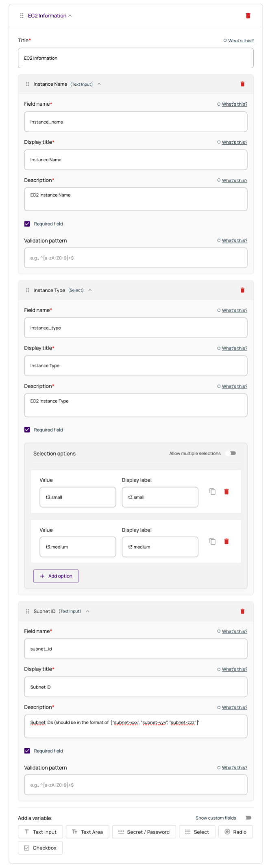The width and height of the screenshot is (270, 868).
Task: Delete the Instance Type field
Action: tap(242, 290)
